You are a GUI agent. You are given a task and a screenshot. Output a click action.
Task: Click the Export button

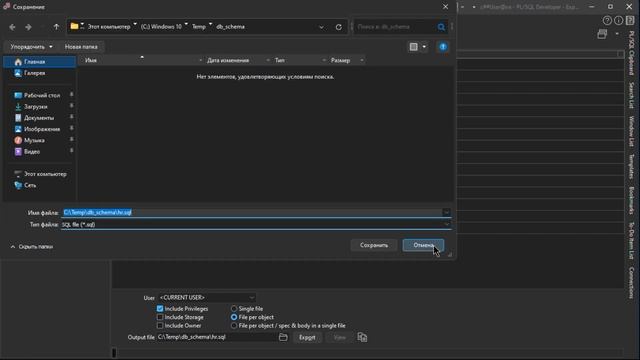[307, 338]
